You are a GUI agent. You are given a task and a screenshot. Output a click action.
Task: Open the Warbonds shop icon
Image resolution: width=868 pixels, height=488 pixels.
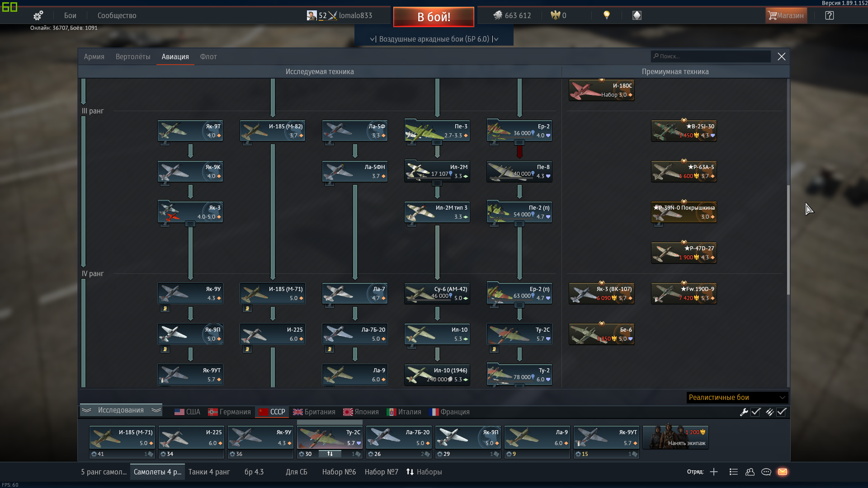[x=637, y=15]
